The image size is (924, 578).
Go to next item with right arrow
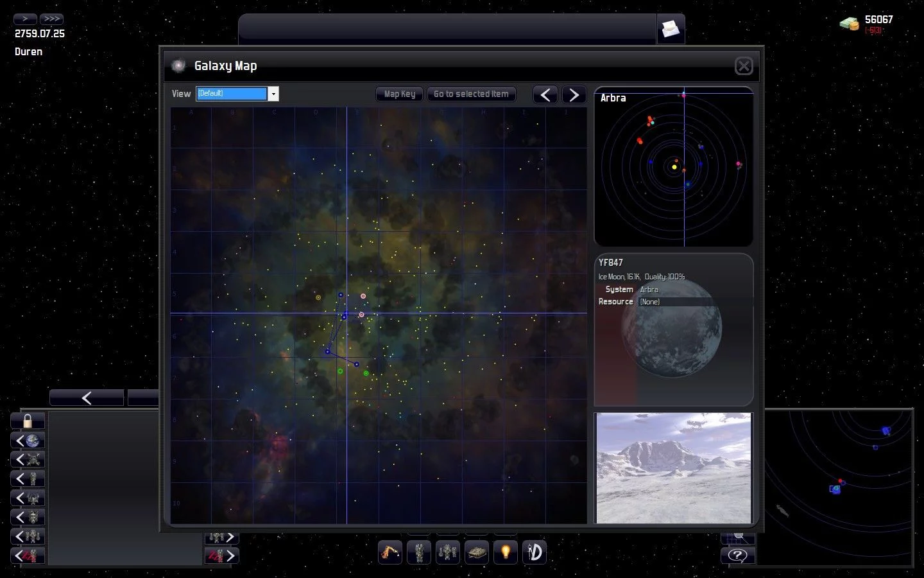click(x=574, y=94)
